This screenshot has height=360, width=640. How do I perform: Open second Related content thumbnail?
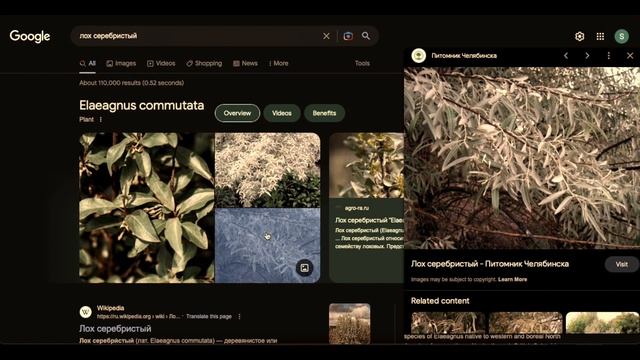click(525, 323)
